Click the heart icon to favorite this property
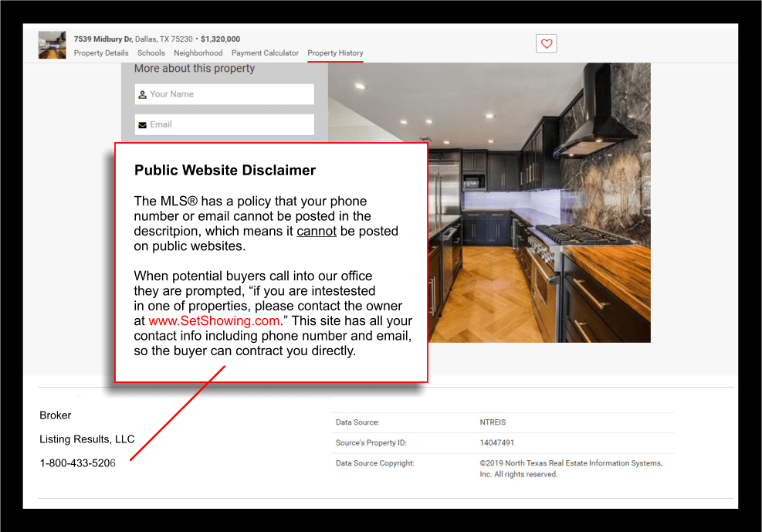This screenshot has width=762, height=532. (x=546, y=43)
